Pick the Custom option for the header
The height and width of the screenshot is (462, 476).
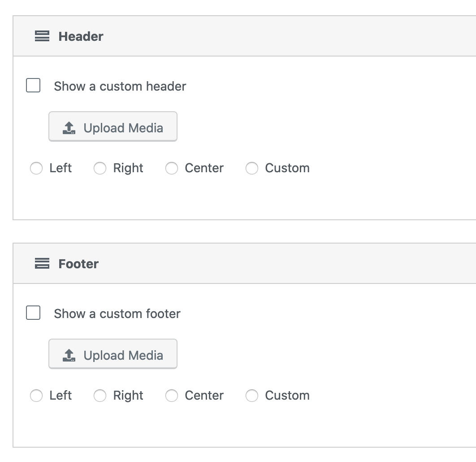(x=252, y=169)
